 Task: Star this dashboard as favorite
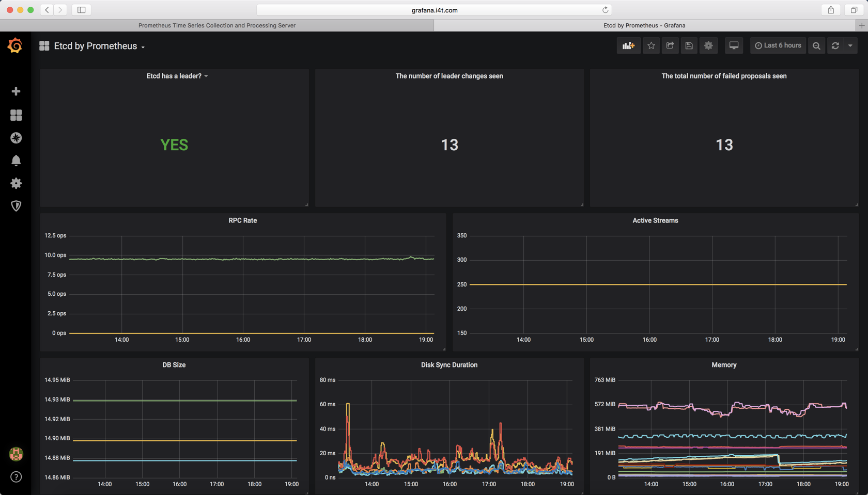[651, 45]
